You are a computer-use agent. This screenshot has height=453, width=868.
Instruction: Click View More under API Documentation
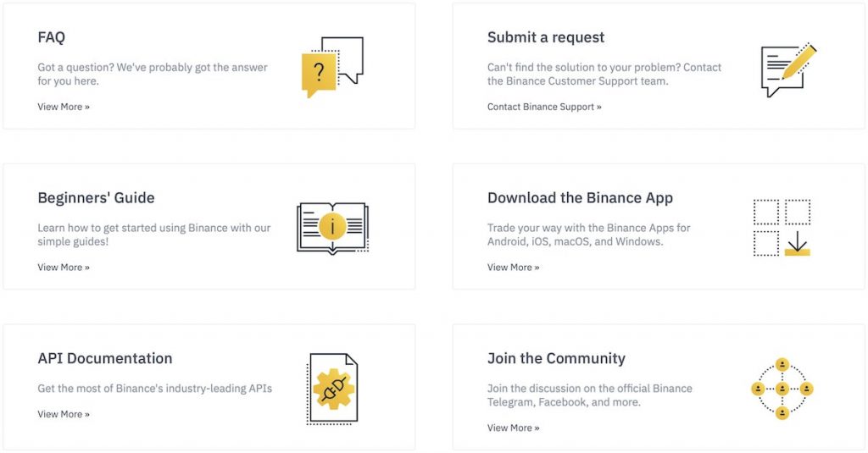64,414
